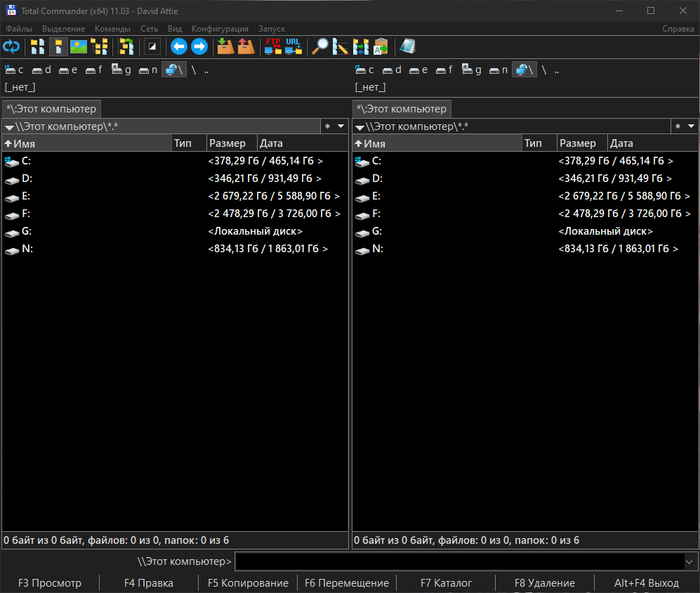Select drive e button in right panel
700x593 pixels.
418,70
